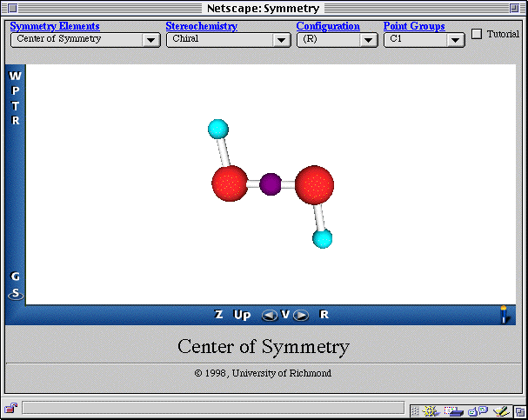Expand the Configuration dropdown showing (R)
Image resolution: width=528 pixels, height=420 pixels.
337,39
